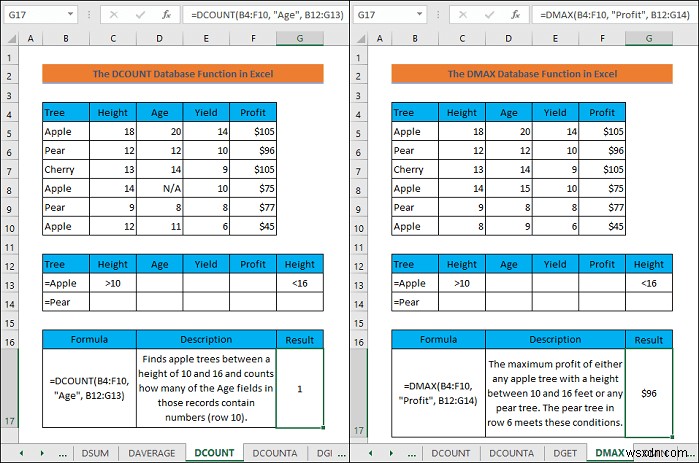Viewport: 699px width, 463px height.
Task: Click the Name Box showing G17 in left window
Action: (36, 15)
